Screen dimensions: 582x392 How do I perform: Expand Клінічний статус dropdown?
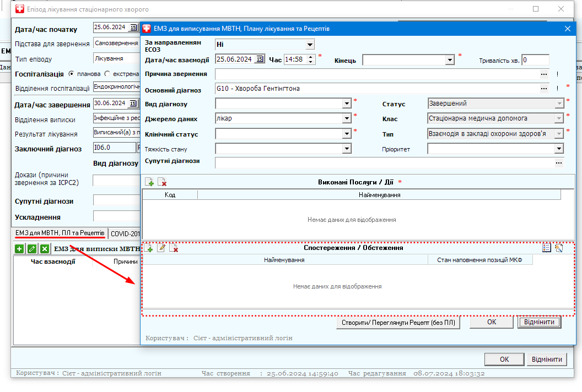pyautogui.click(x=347, y=133)
